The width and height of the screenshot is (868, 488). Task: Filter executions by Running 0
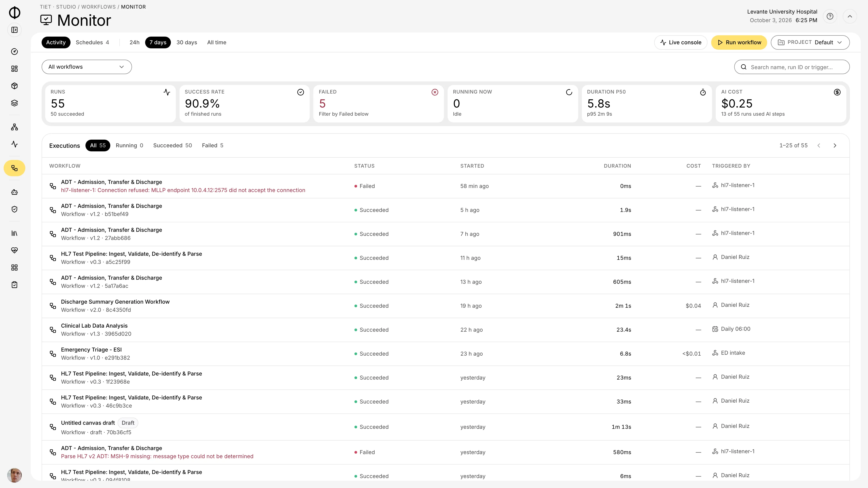pyautogui.click(x=129, y=145)
